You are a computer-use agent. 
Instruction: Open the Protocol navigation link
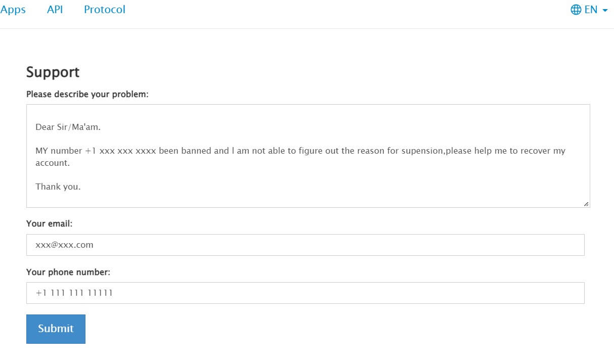point(105,10)
